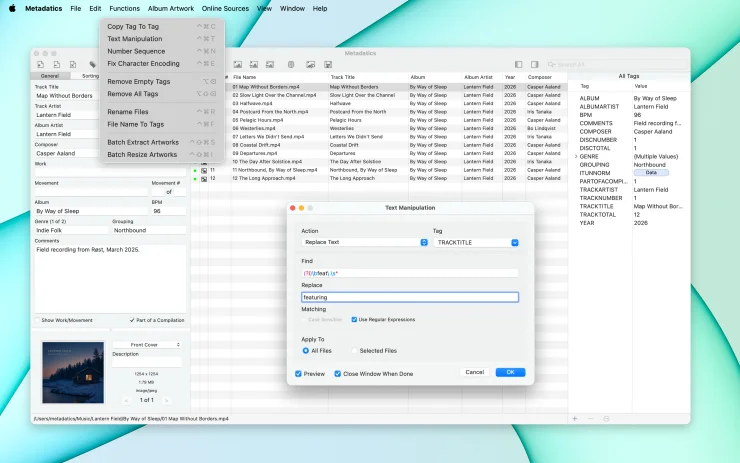The width and height of the screenshot is (740, 463).
Task: Switch to the Sorting tab
Action: 90,76
